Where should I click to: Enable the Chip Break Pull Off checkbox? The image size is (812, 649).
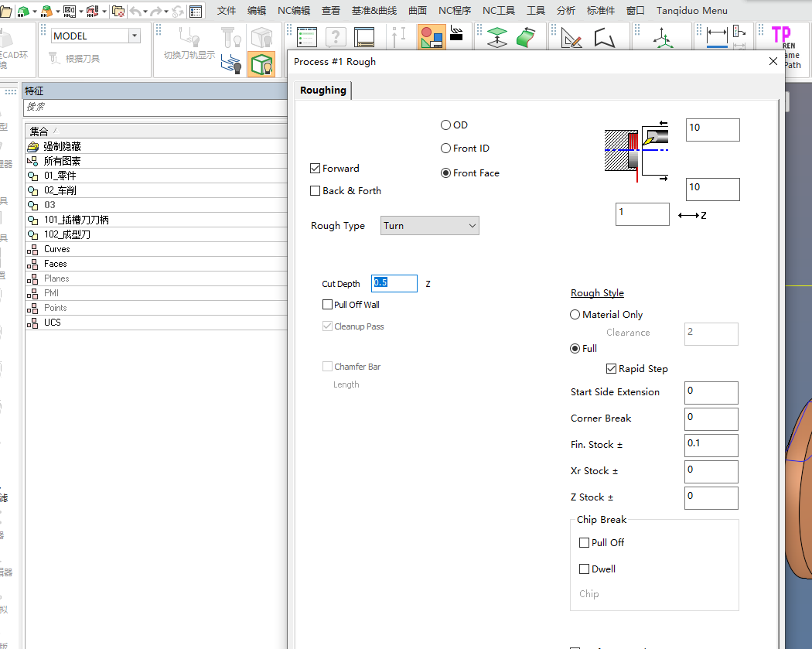point(584,543)
